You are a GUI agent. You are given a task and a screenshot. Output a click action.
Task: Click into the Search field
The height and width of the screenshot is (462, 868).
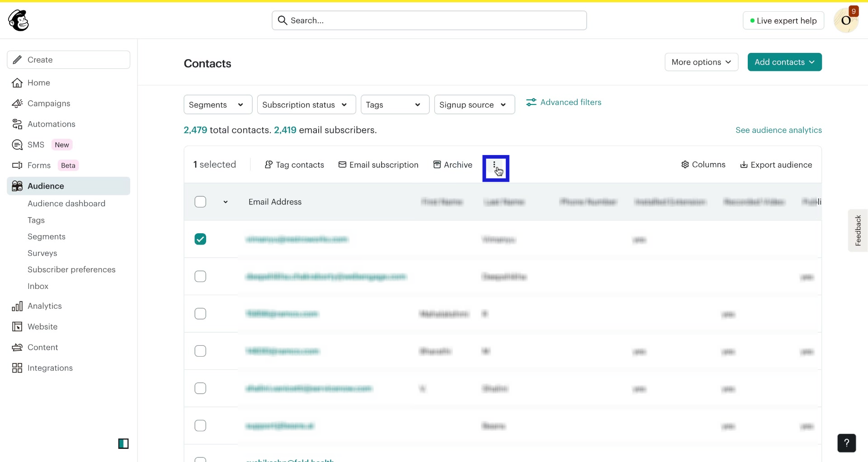tap(429, 20)
